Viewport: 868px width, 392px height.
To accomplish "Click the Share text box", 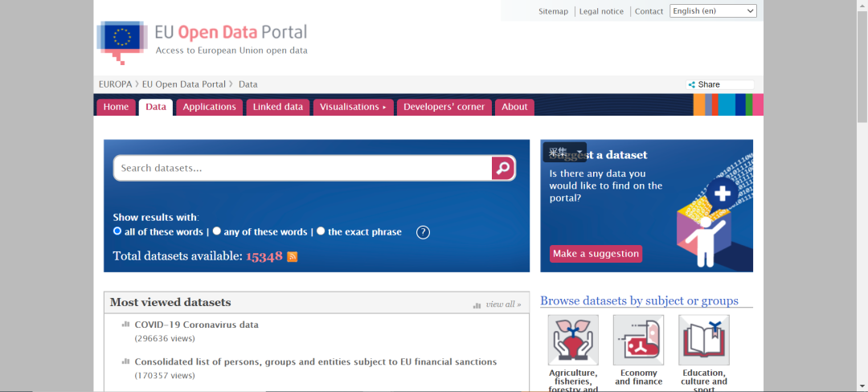I will (720, 84).
